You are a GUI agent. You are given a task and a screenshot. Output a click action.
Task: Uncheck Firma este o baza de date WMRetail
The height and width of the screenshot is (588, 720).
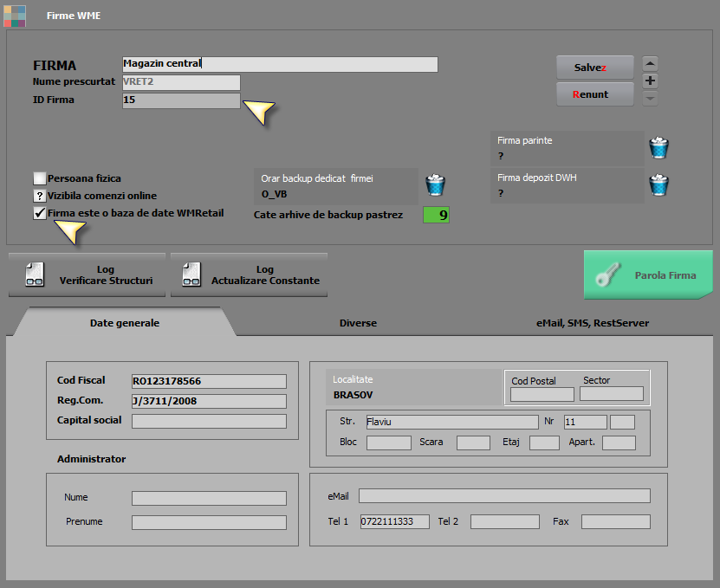click(x=40, y=213)
